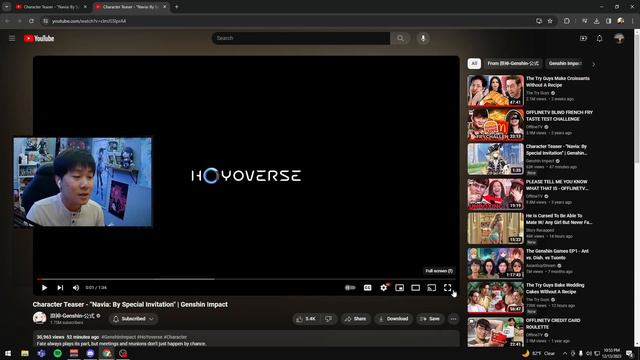Open 'He Is Cursed' recommended video title
640x360 pixels.
(x=558, y=219)
